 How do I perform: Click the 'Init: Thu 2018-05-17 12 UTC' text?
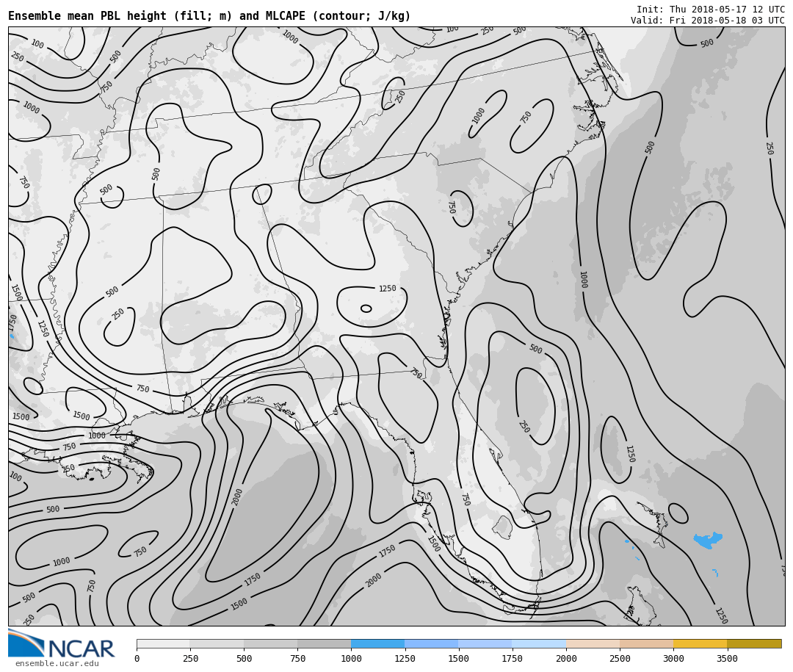[710, 9]
